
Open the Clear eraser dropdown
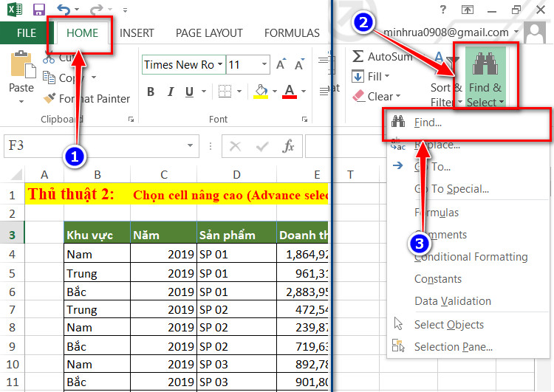(x=377, y=96)
